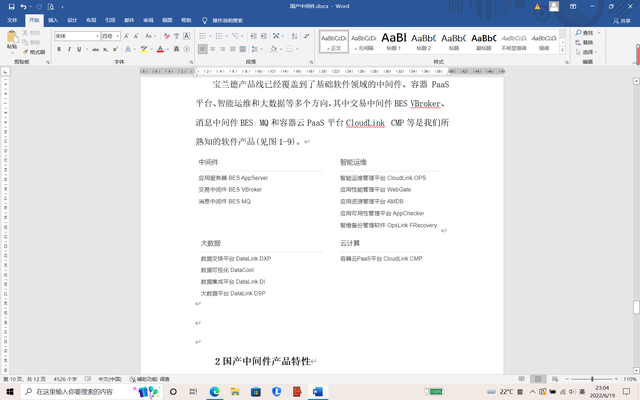This screenshot has width=640, height=400.
Task: Switch to the 引用 tab
Action: pos(110,20)
